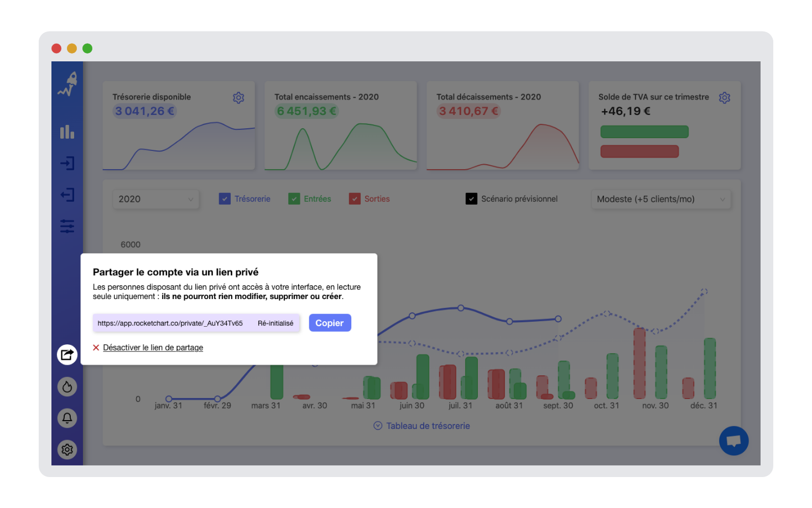This screenshot has height=508, width=812.
Task: Open the 2020 year dropdown
Action: [155, 199]
